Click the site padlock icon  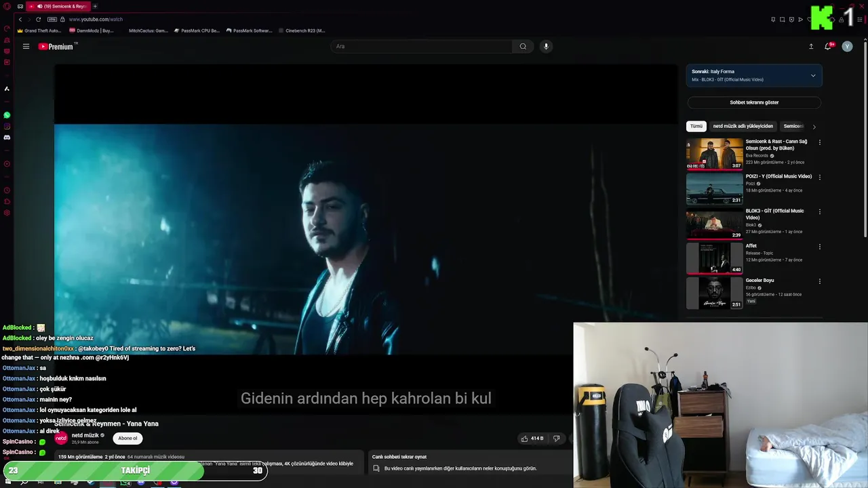tap(63, 19)
